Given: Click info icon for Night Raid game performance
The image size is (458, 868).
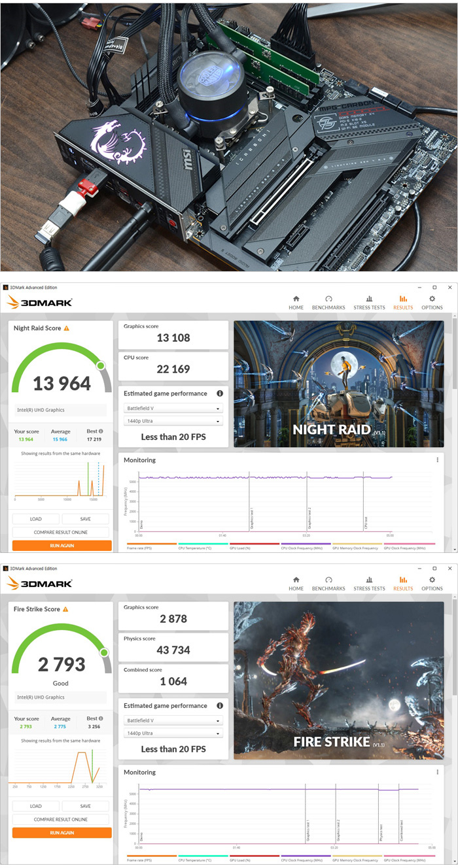Looking at the screenshot, I should point(220,393).
